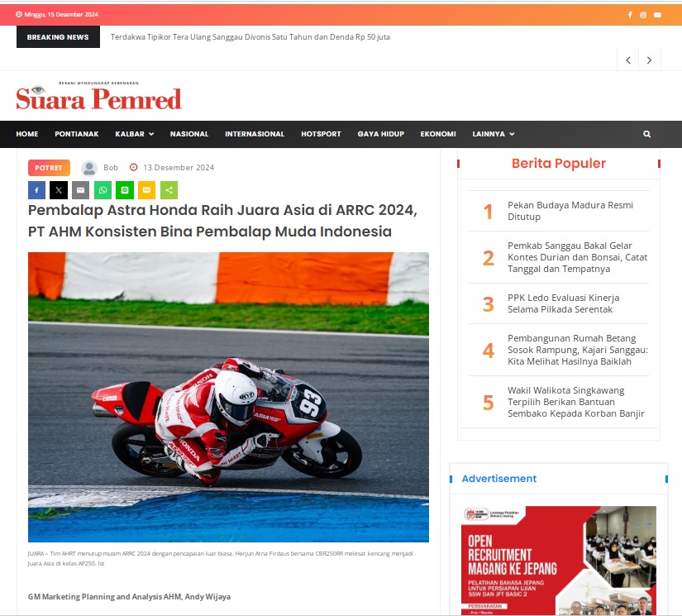Open Pembangunan Rumah Betang story
Viewport: 682px width, 616px height.
[x=578, y=350]
